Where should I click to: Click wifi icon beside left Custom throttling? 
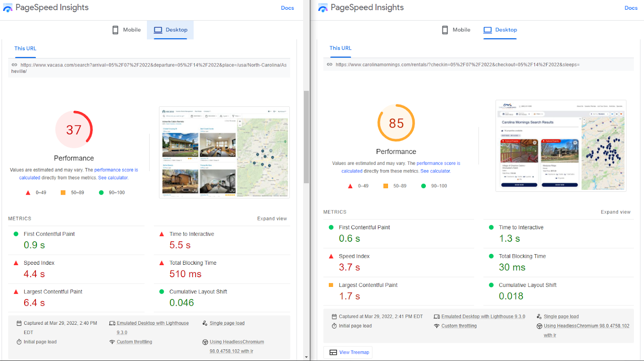112,342
